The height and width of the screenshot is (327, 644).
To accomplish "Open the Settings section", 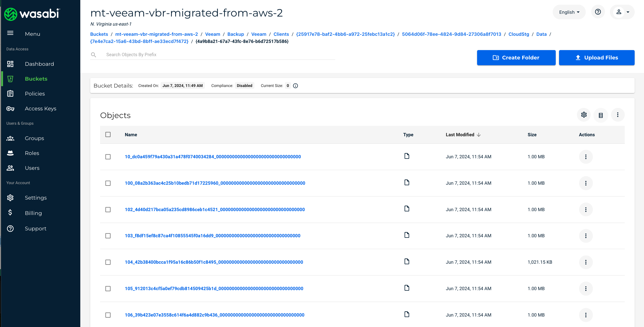I will [x=36, y=197].
